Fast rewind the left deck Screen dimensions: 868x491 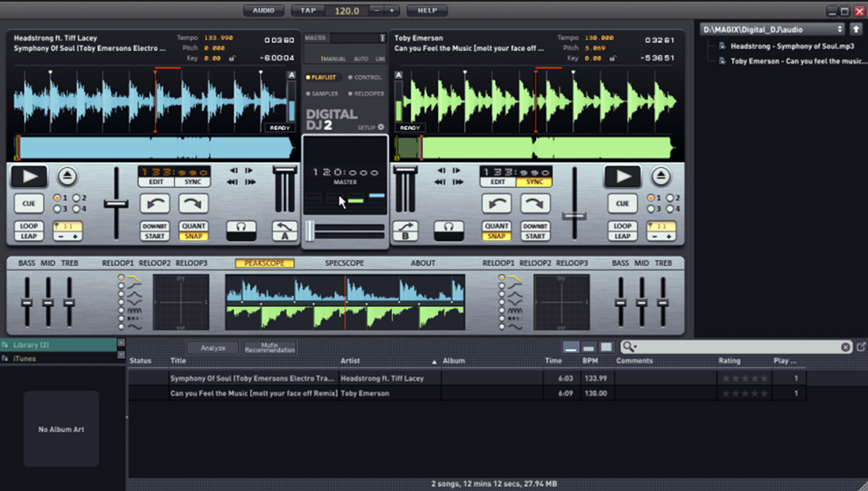click(x=232, y=182)
